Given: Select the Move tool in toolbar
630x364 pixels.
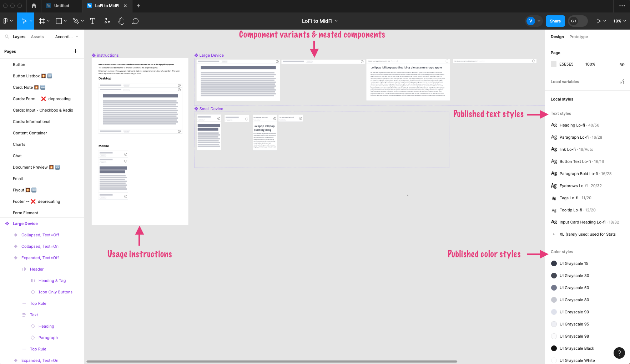Looking at the screenshot, I should point(24,21).
